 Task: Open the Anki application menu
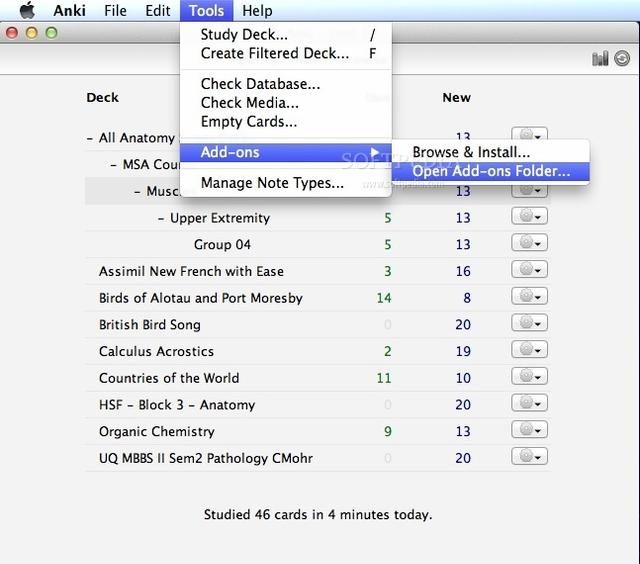69,10
